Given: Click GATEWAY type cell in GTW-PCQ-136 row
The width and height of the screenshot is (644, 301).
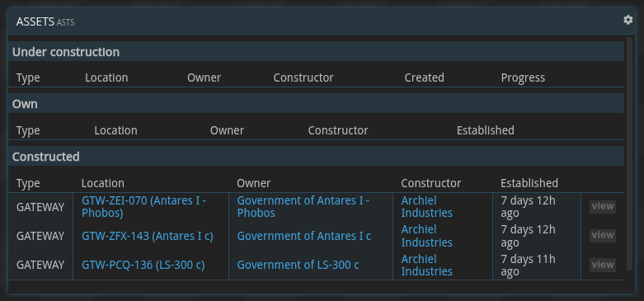Looking at the screenshot, I should coord(40,265).
